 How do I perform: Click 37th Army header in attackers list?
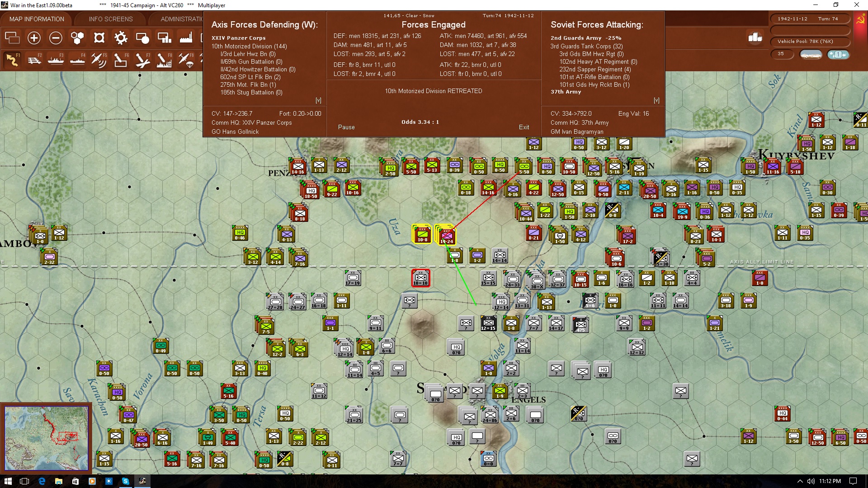point(566,92)
